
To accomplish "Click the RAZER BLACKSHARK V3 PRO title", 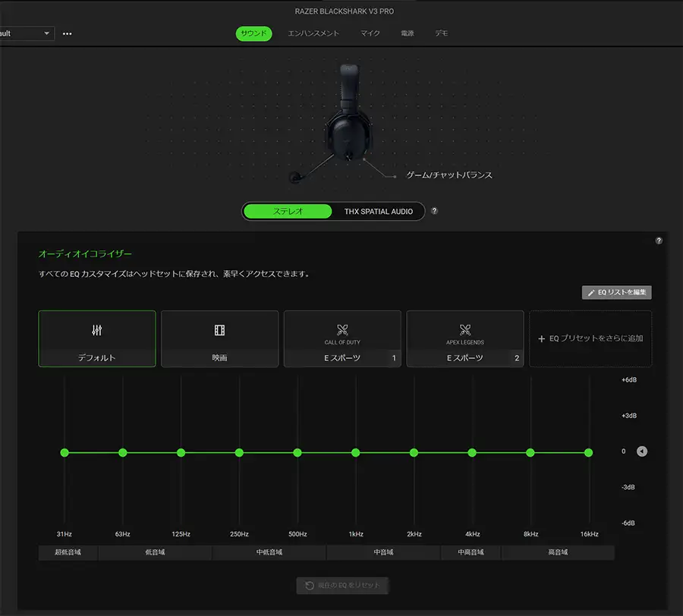I will (x=344, y=11).
